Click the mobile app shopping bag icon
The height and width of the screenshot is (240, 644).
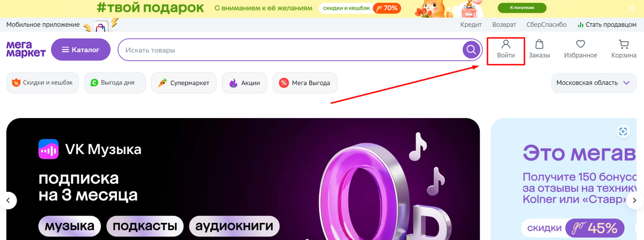pyautogui.click(x=100, y=26)
